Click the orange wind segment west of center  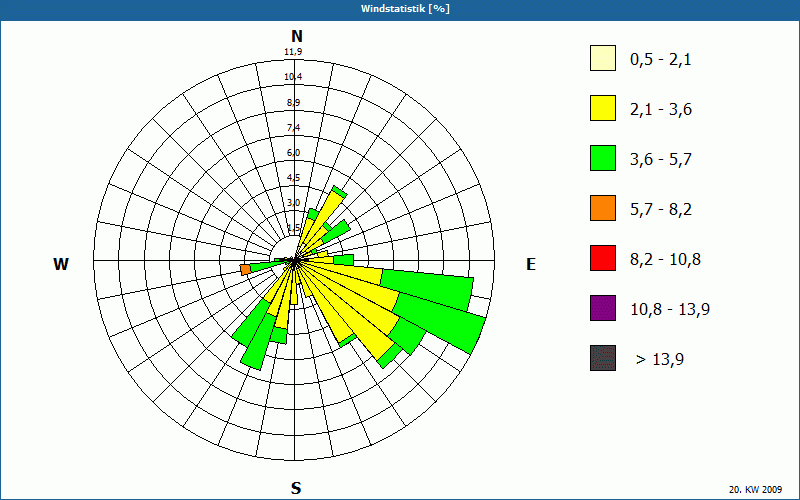[245, 269]
